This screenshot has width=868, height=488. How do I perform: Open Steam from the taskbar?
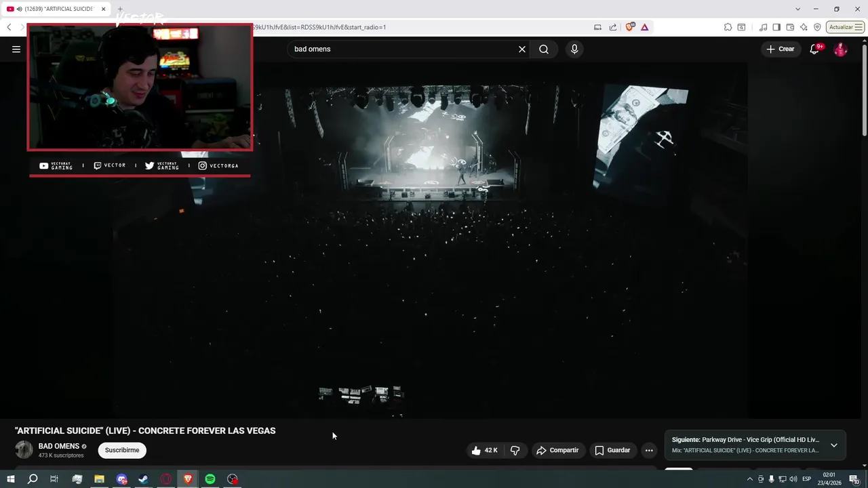(144, 479)
